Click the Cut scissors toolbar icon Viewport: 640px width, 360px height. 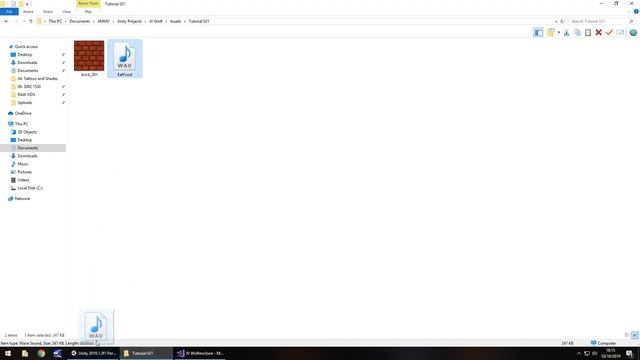pos(567,33)
